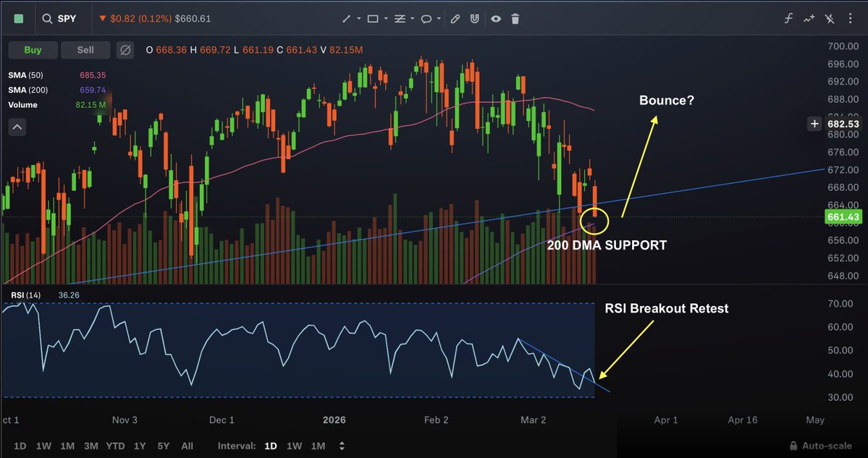Expand the Fibonacci tool dropdown arrow
The height and width of the screenshot is (458, 868).
tap(413, 19)
